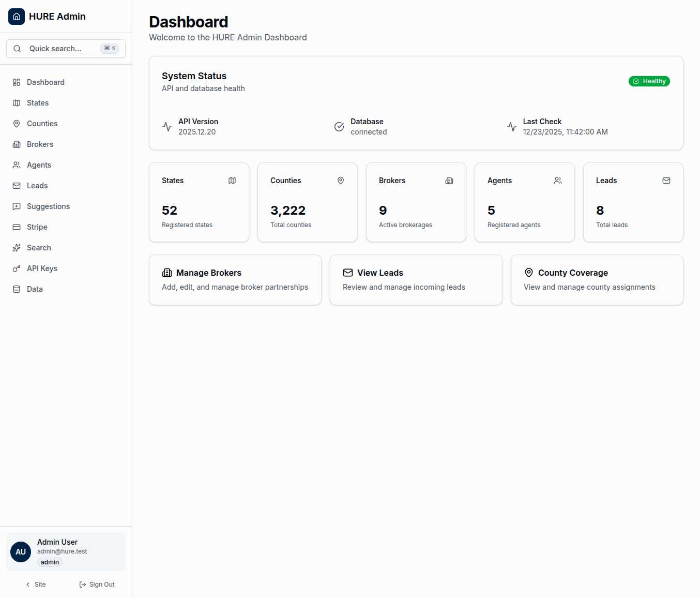
Task: Click the Stripe card icon in sidebar
Action: 16,227
